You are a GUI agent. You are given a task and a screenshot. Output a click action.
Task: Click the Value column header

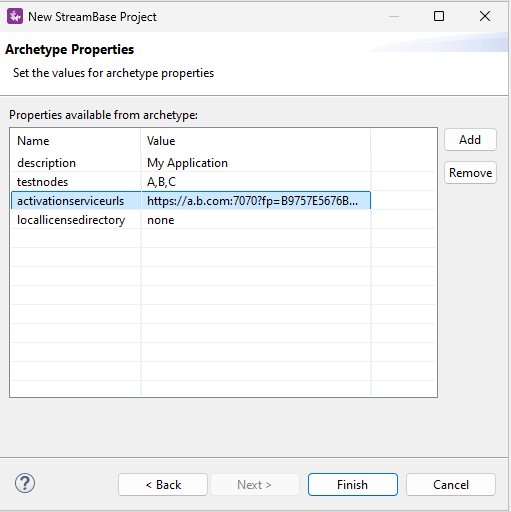(x=256, y=141)
